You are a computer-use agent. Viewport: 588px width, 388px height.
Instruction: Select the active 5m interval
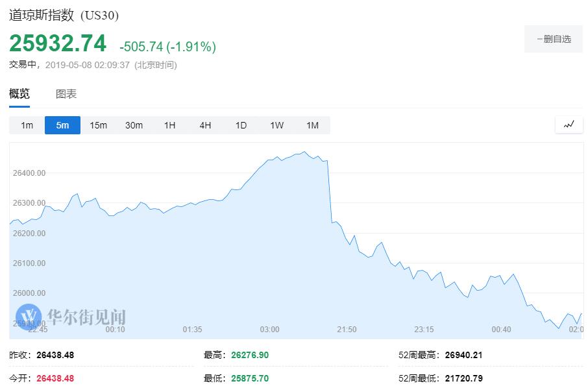(x=62, y=125)
